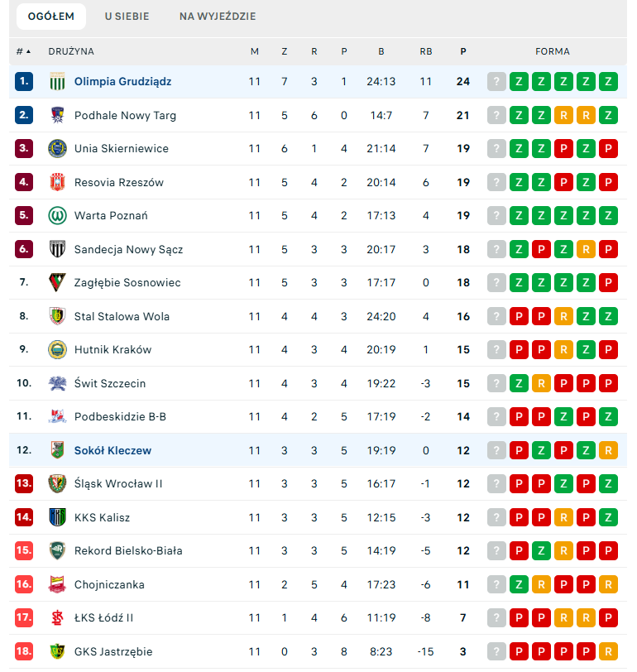Click GKS Jastrzębie's orange R form badge
The image size is (637, 672).
(x=608, y=651)
